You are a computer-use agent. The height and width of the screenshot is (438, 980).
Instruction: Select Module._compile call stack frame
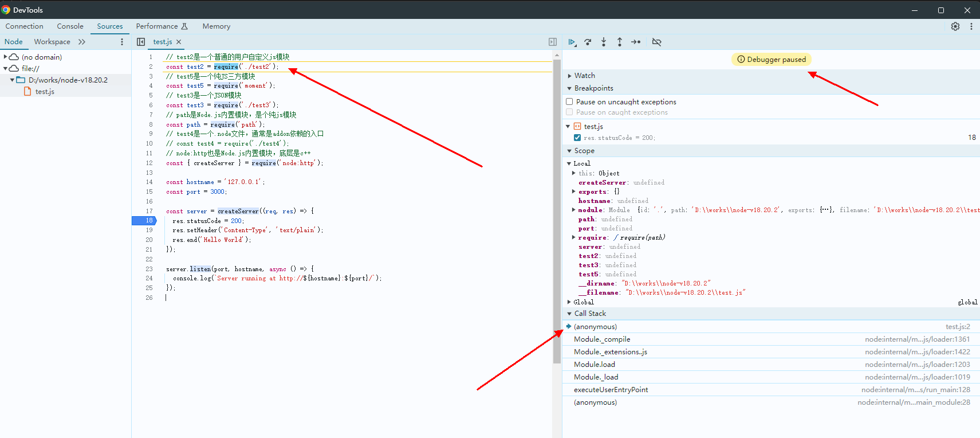(x=602, y=339)
